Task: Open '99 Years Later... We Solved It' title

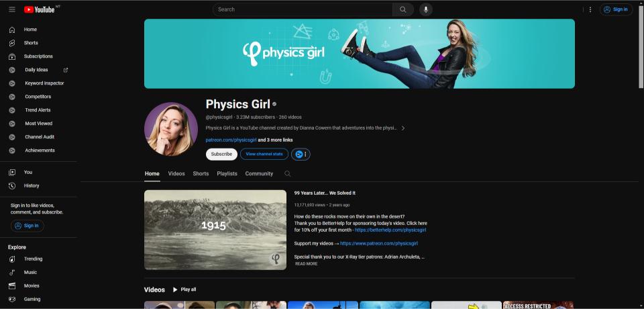Action: (325, 193)
